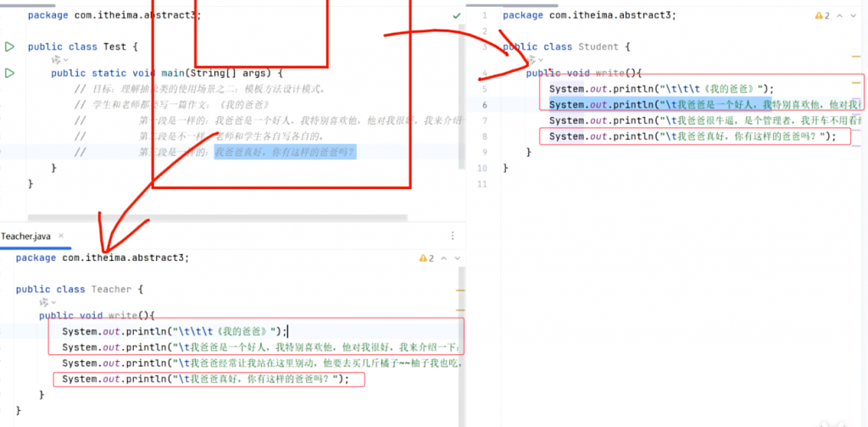868x427 pixels.
Task: Click the green no-problems checkmark in Test editor
Action: [456, 15]
